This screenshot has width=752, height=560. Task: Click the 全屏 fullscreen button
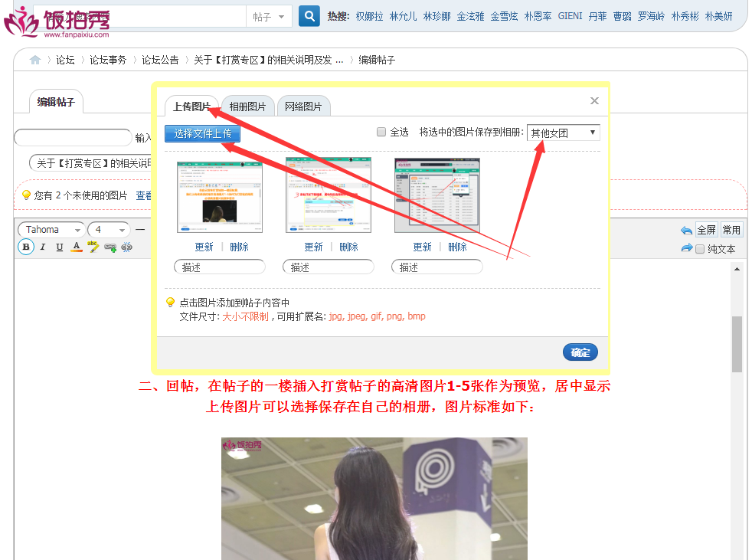707,230
